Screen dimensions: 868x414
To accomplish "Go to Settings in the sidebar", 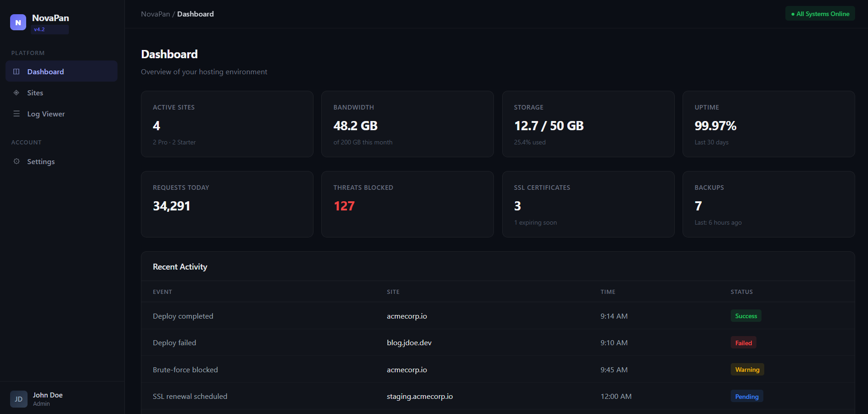I will tap(41, 161).
